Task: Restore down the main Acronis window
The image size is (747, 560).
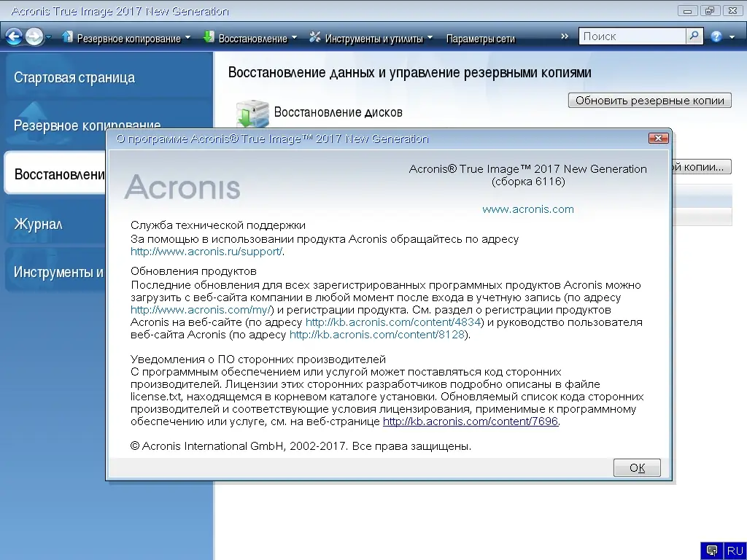Action: tap(711, 10)
